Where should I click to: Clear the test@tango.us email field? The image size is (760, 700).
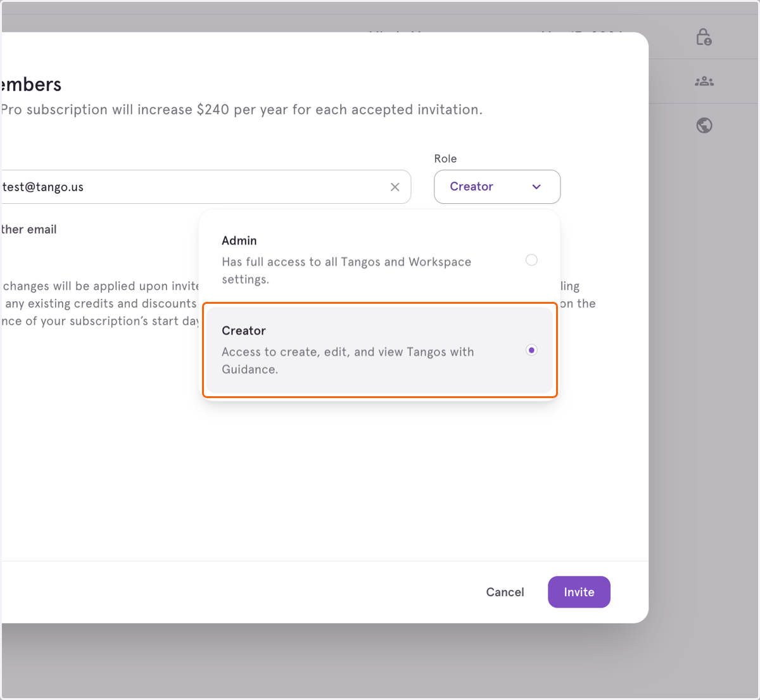(395, 187)
